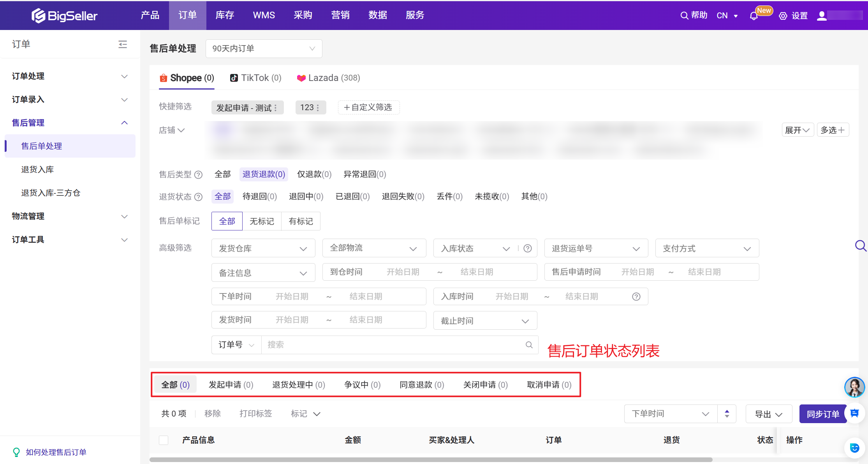
Task: Open options dots on 123 filter
Action: pos(318,108)
